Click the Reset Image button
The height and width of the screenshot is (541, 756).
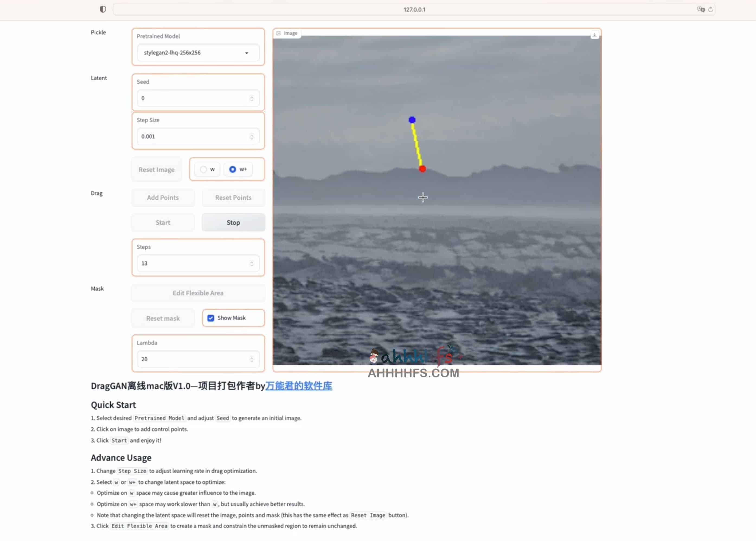click(156, 169)
